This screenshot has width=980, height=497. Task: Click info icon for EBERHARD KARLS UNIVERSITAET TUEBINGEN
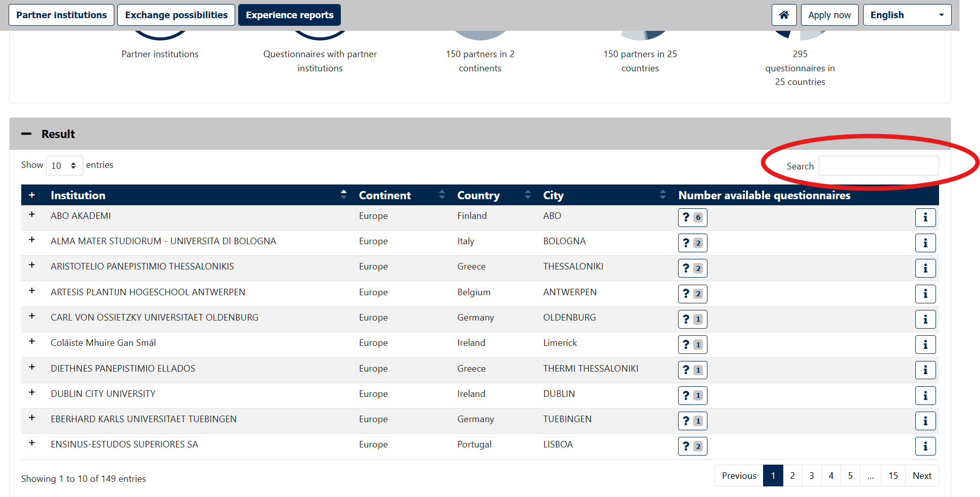click(925, 421)
